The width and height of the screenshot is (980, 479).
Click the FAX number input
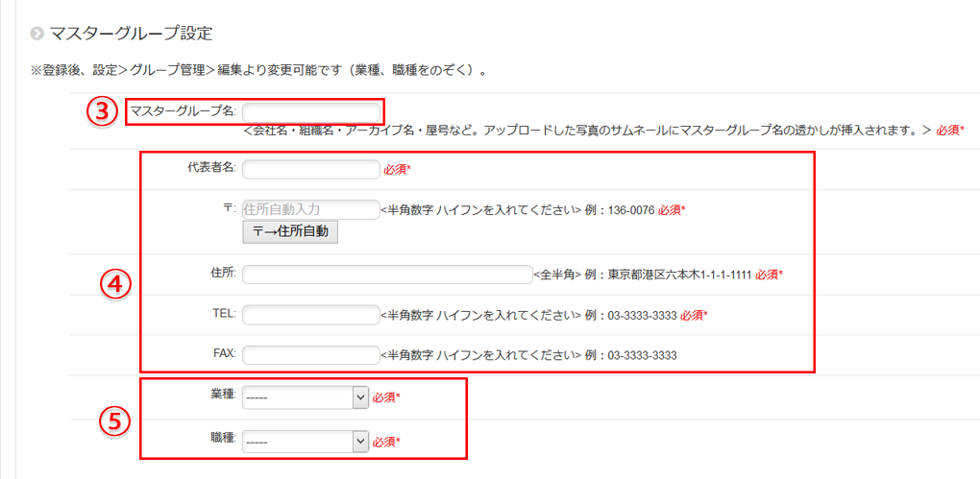(x=311, y=355)
